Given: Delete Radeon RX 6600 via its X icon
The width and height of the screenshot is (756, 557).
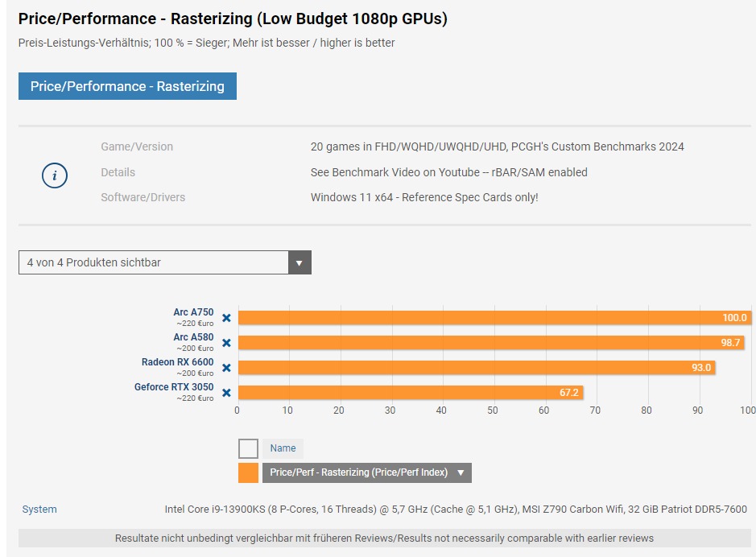Looking at the screenshot, I should point(226,368).
